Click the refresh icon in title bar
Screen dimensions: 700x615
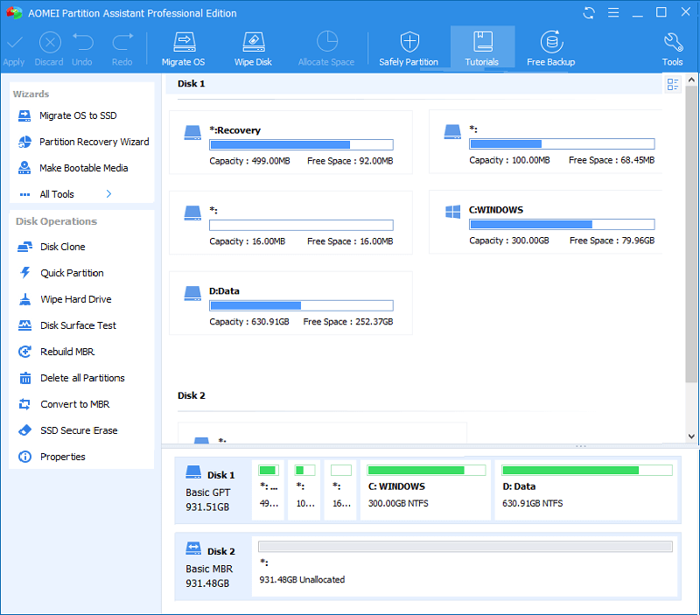coord(589,12)
